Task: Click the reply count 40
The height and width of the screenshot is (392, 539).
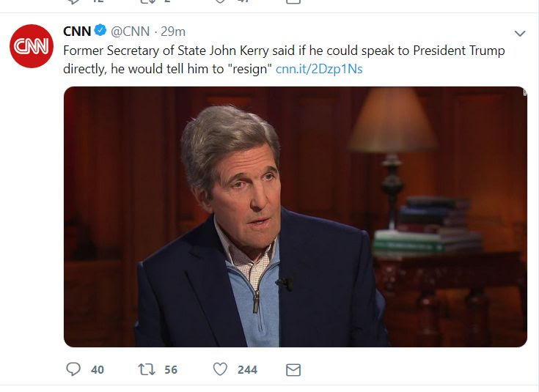Action: pos(98,370)
